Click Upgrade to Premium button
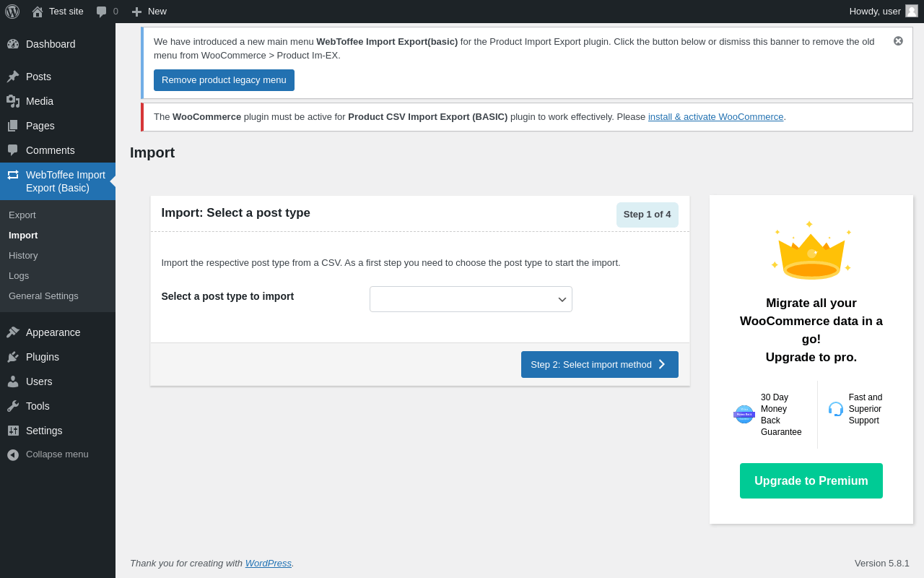This screenshot has height=578, width=924. (x=811, y=481)
